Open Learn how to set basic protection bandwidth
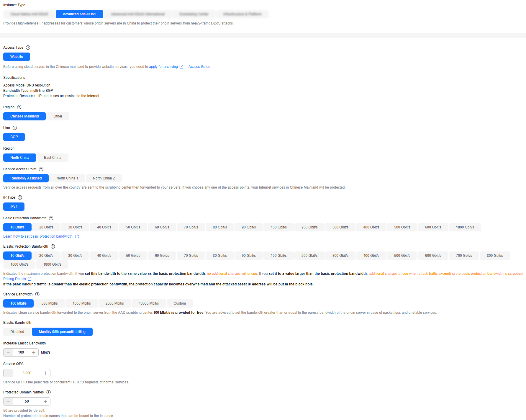This screenshot has height=420, width=526. [x=38, y=236]
